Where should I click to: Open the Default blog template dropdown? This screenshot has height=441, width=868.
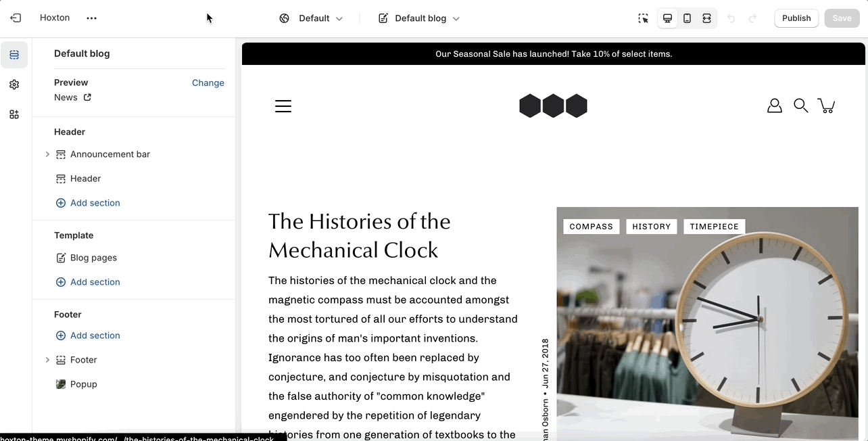tap(419, 18)
